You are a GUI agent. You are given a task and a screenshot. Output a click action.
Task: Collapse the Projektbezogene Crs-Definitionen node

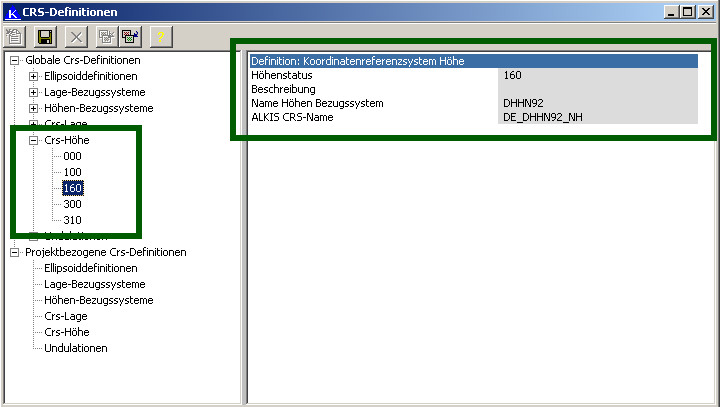click(14, 252)
